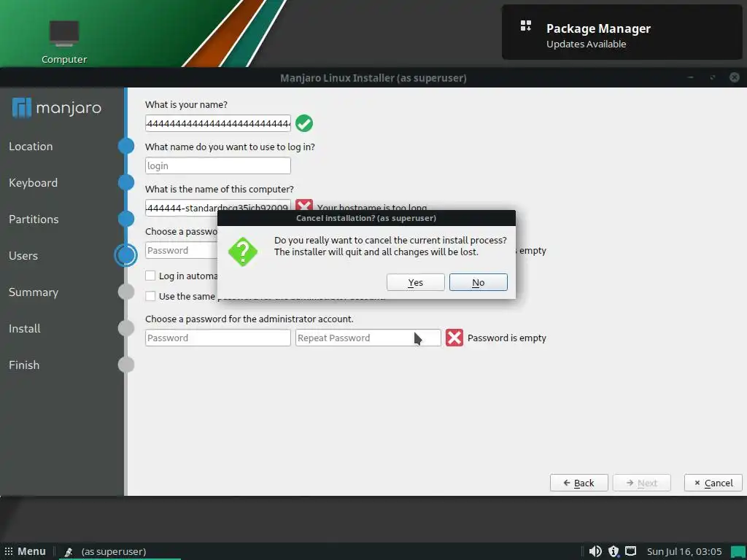
Task: Click the shield update tray icon
Action: point(614,551)
